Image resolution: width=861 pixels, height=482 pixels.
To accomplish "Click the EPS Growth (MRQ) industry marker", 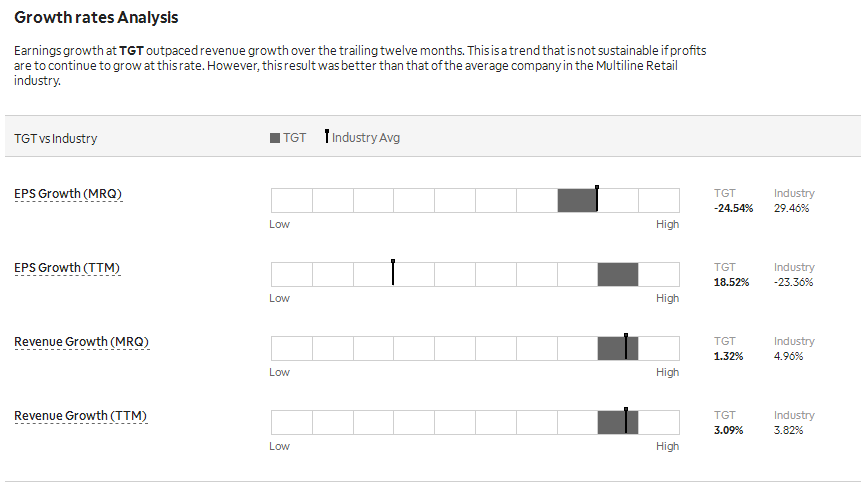I will [x=597, y=198].
